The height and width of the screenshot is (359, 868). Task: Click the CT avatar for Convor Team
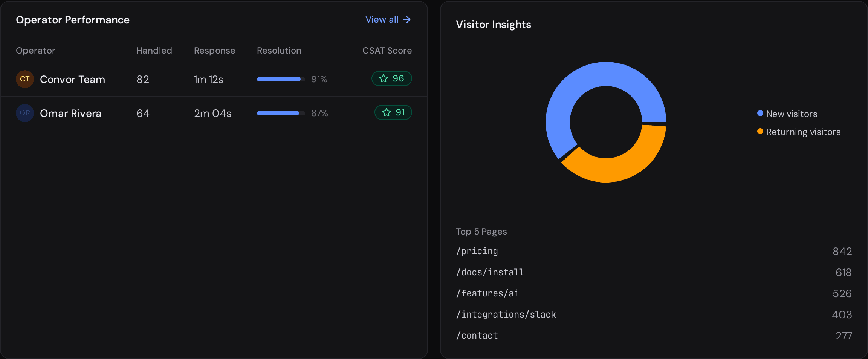pyautogui.click(x=25, y=79)
